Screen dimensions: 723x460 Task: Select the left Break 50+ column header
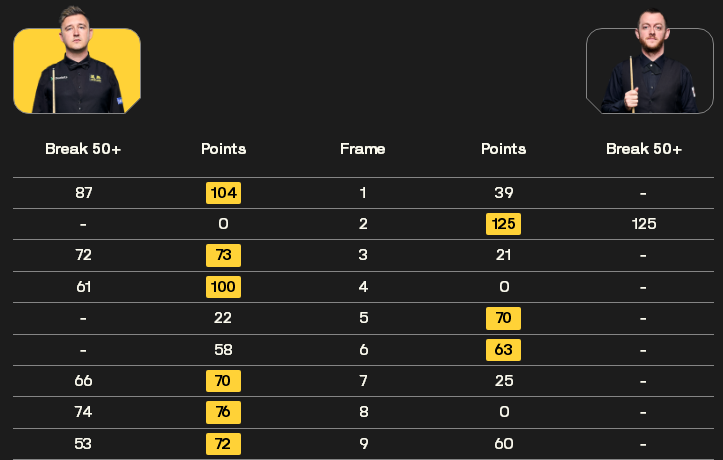(83, 149)
